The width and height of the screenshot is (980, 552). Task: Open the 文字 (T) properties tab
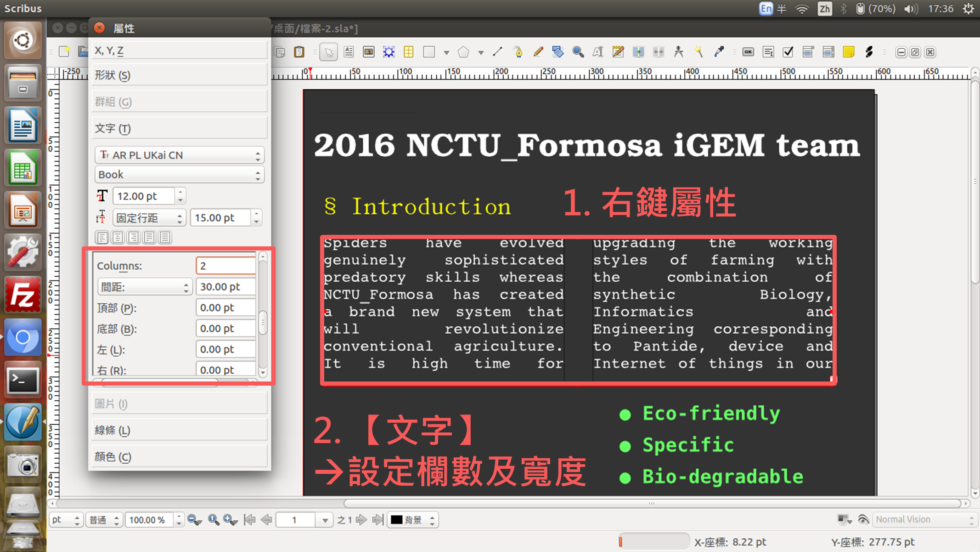click(180, 128)
